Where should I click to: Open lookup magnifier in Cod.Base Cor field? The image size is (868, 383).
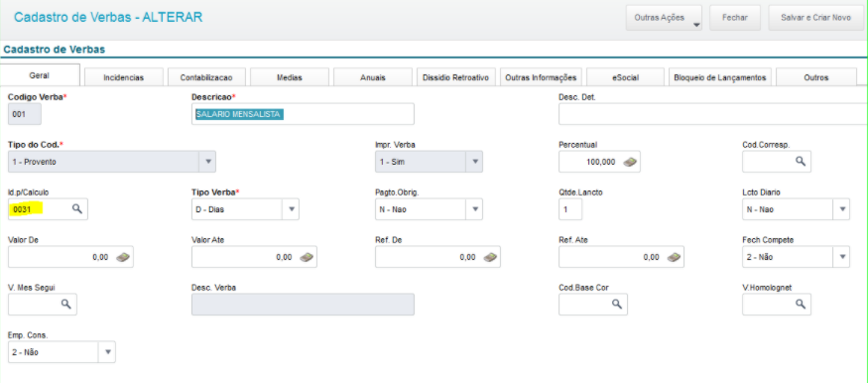617,304
